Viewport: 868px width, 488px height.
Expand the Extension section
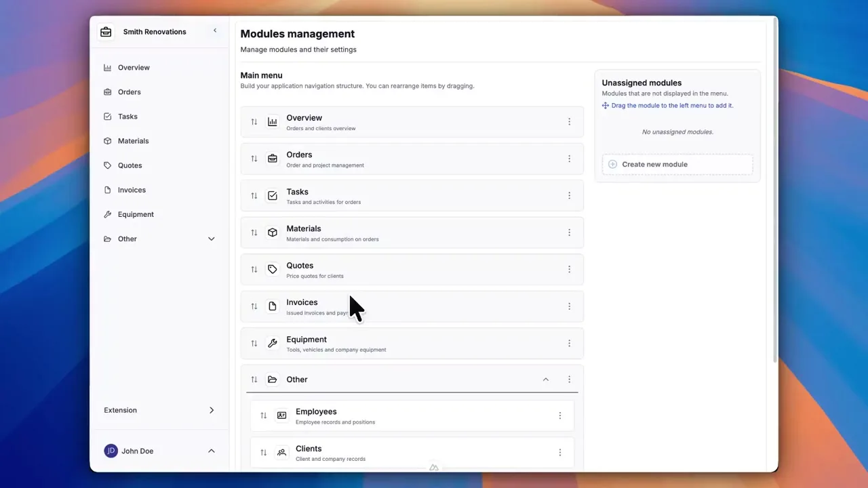pos(211,410)
